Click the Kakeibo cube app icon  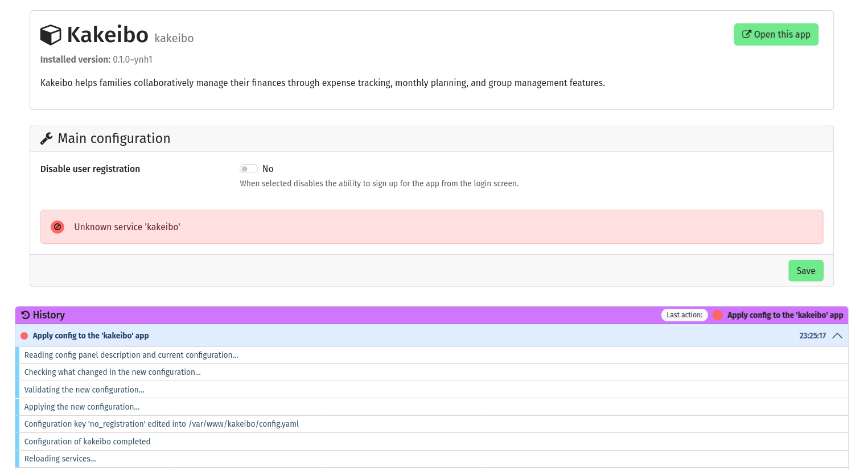pos(51,35)
